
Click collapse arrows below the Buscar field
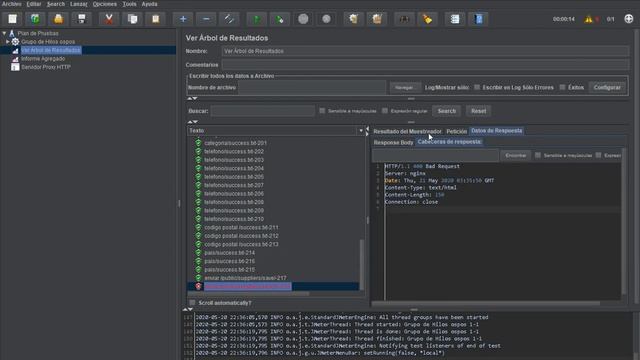click(193, 122)
